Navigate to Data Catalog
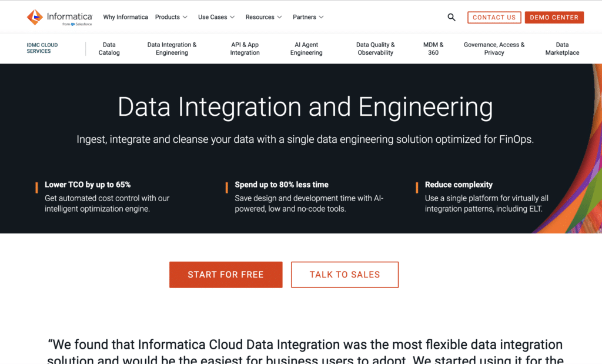The image size is (602, 364). coord(109,48)
